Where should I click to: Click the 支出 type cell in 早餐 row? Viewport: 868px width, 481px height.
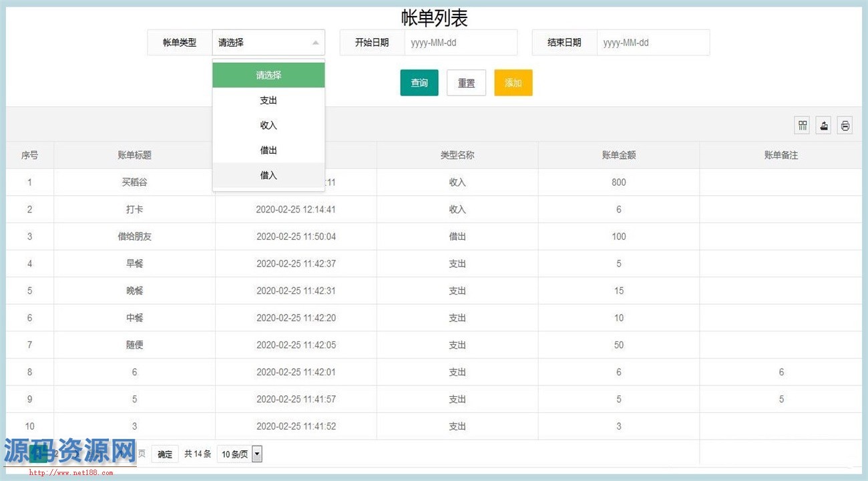(457, 263)
